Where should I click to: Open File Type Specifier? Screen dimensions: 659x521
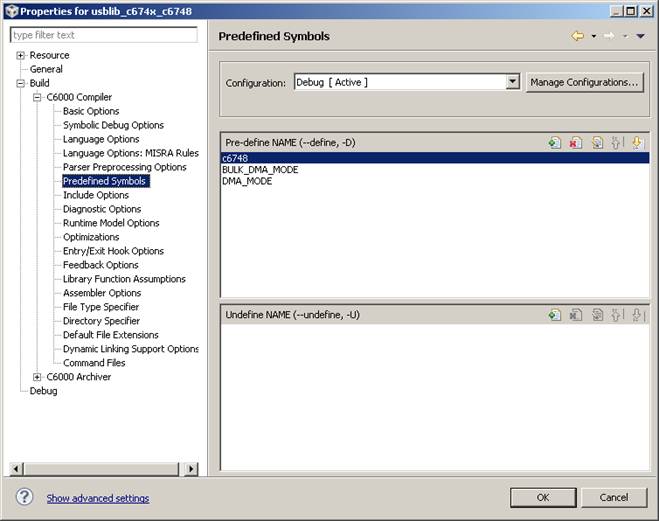coord(101,307)
